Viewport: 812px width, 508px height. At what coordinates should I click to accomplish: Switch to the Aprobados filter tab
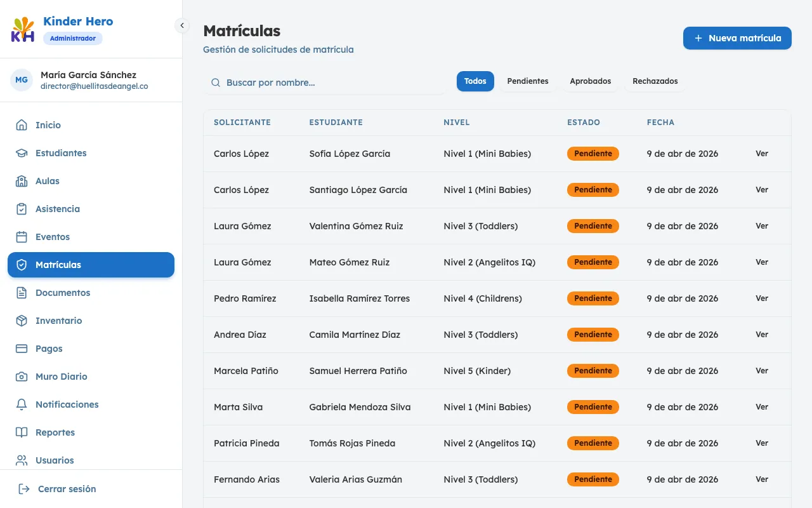click(x=590, y=81)
